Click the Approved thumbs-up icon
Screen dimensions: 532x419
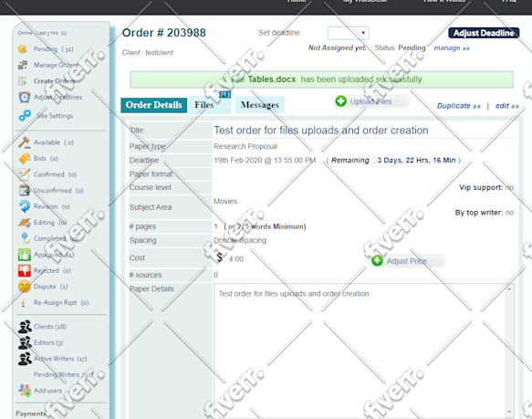[x=25, y=255]
